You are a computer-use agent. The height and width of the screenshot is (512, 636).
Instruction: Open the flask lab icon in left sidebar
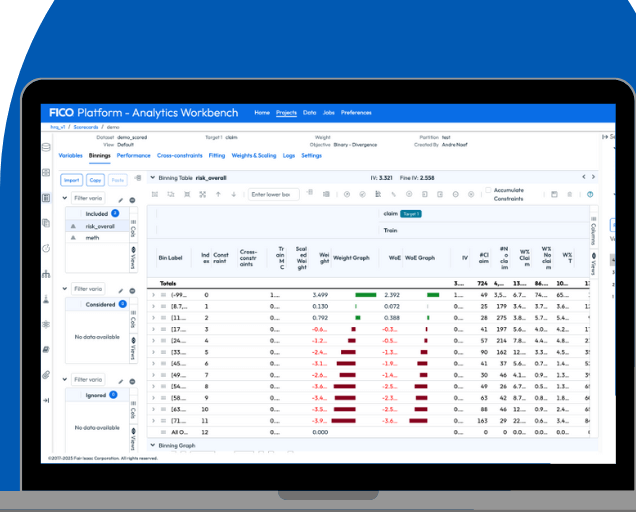(46, 299)
